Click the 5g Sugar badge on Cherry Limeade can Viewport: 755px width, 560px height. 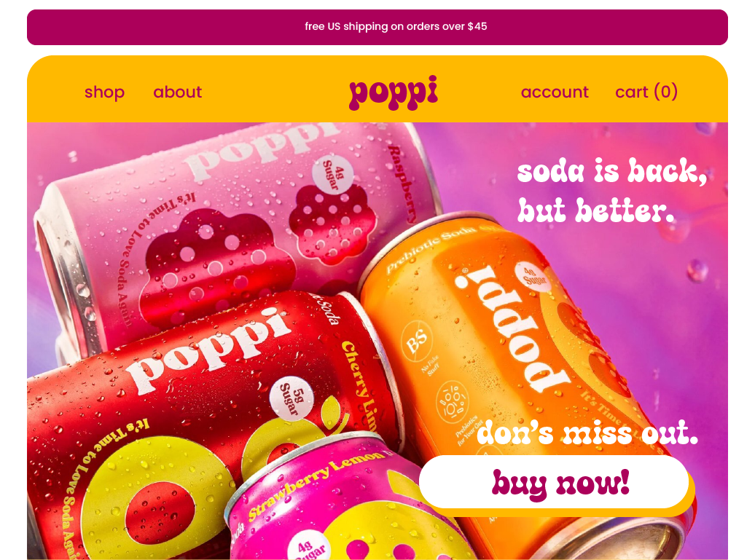pos(292,399)
